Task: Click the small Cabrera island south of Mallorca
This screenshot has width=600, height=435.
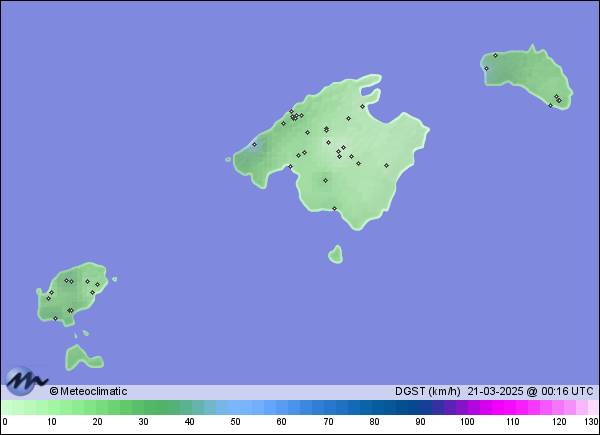Action: (335, 255)
